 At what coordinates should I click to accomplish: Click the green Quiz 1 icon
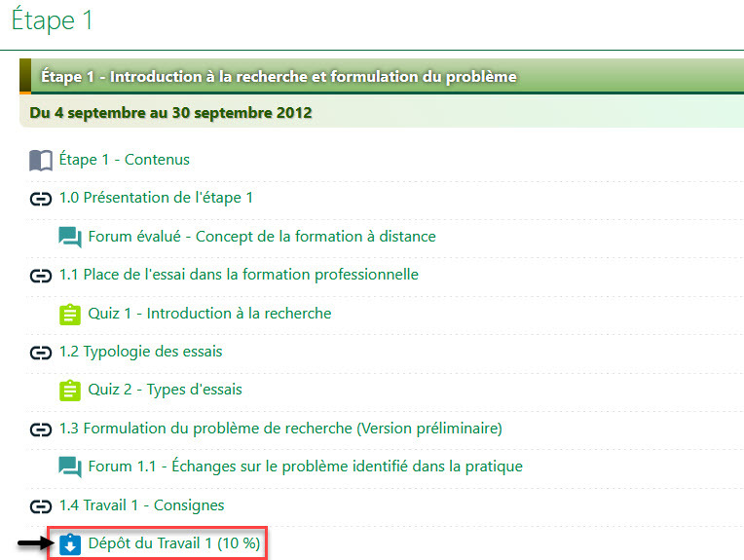point(70,314)
